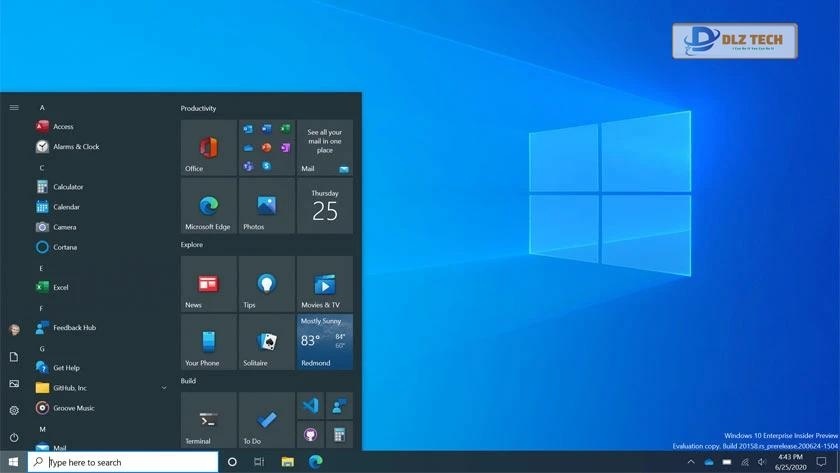Expand the Start hamburger menu
This screenshot has width=840, height=473.
click(x=14, y=107)
